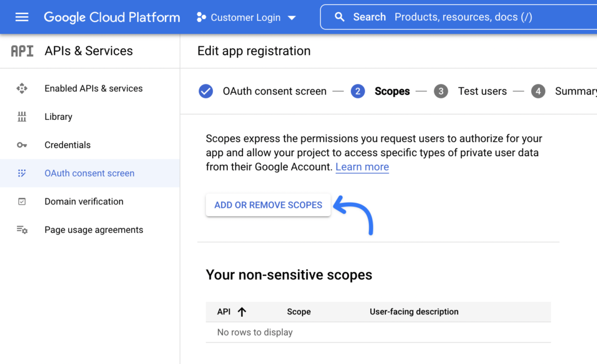
Task: Select the Scopes step indicator
Action: pos(357,91)
